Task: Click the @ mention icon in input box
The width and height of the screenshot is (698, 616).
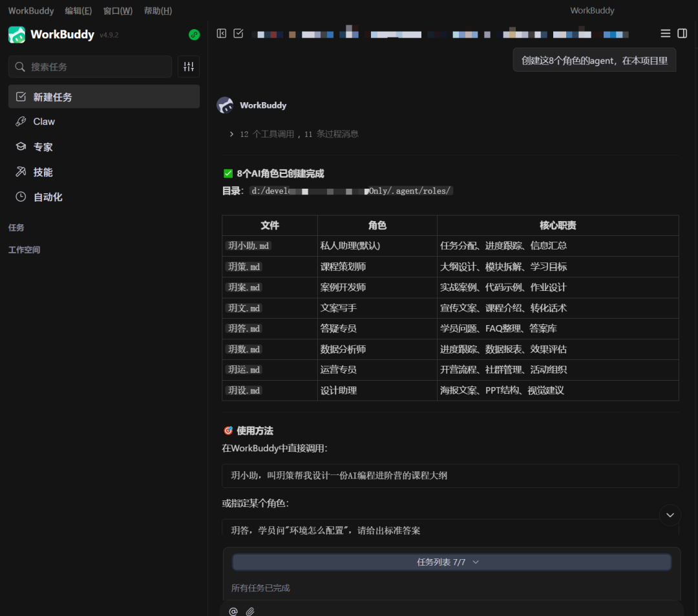Action: tap(233, 611)
